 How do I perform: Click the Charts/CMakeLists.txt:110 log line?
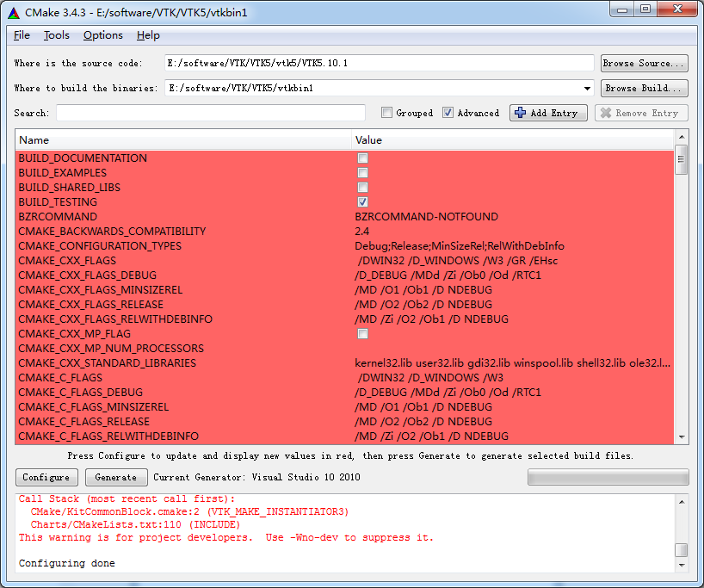[x=135, y=524]
